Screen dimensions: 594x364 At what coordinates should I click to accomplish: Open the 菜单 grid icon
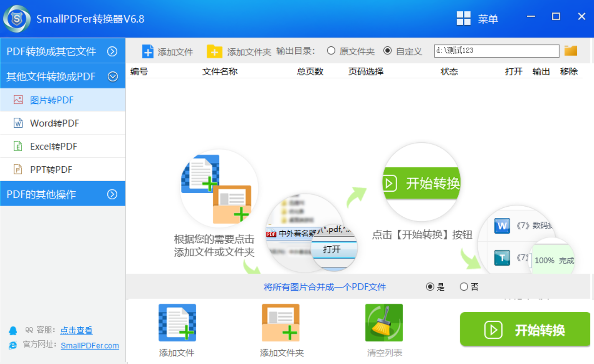point(463,18)
